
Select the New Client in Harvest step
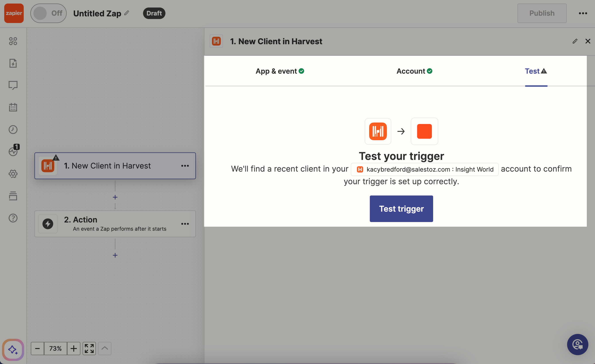(x=115, y=166)
